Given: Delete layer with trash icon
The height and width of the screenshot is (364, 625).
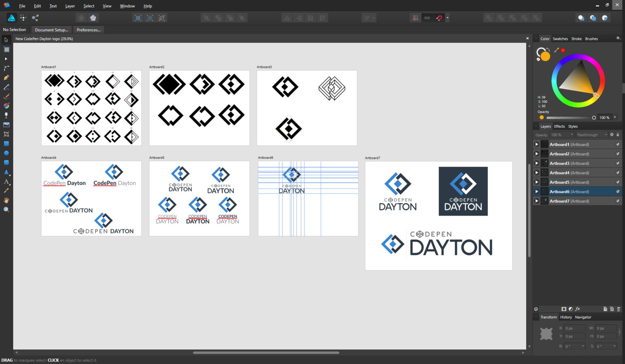Looking at the screenshot, I should click(619, 309).
